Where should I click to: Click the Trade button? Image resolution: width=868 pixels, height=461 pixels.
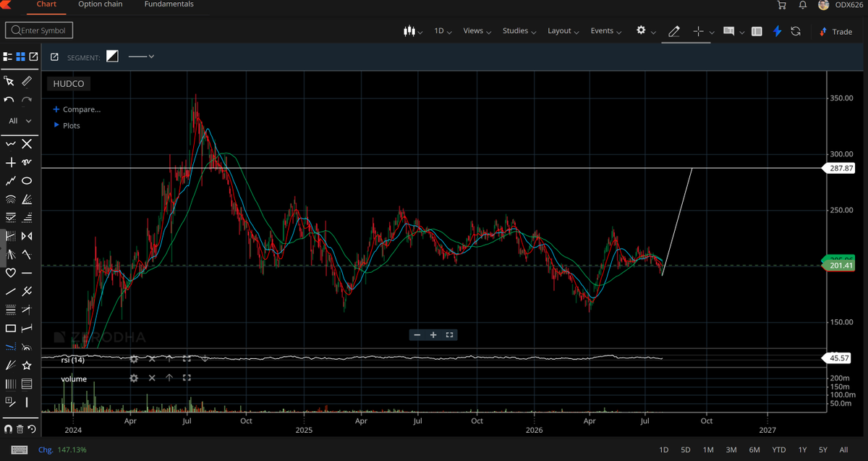(835, 31)
